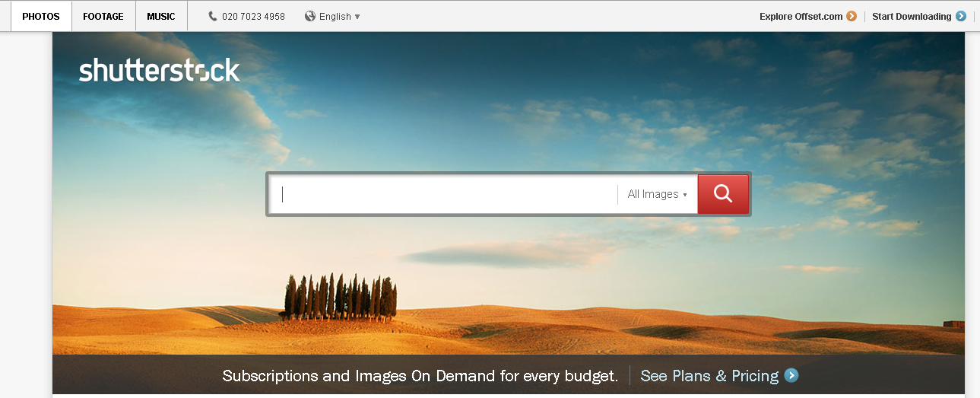Click the small triangle next to All Images
980x398 pixels.
685,195
